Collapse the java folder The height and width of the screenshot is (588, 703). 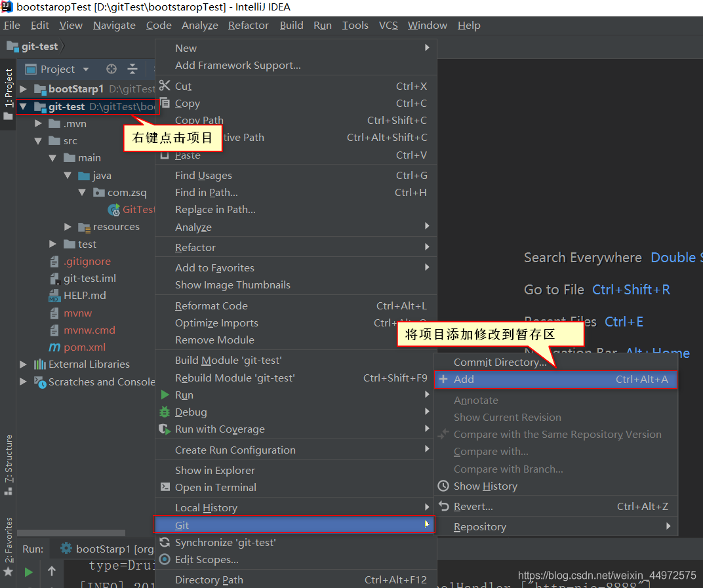[x=68, y=175]
